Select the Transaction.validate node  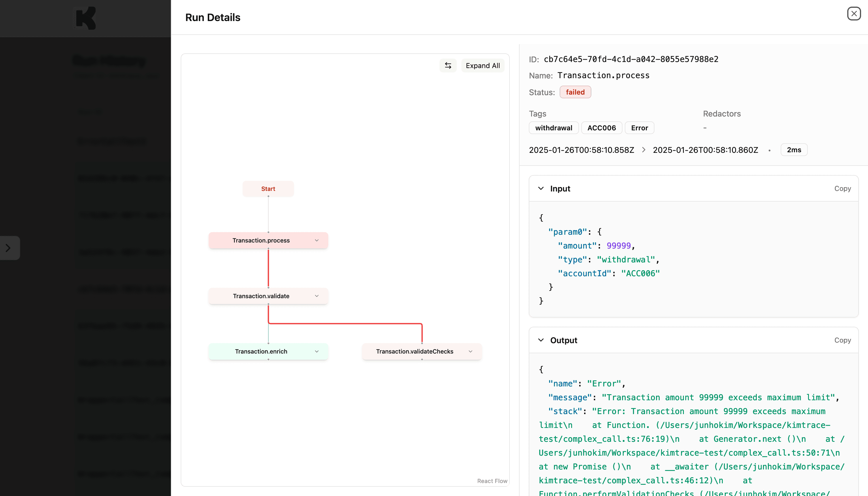(x=268, y=296)
